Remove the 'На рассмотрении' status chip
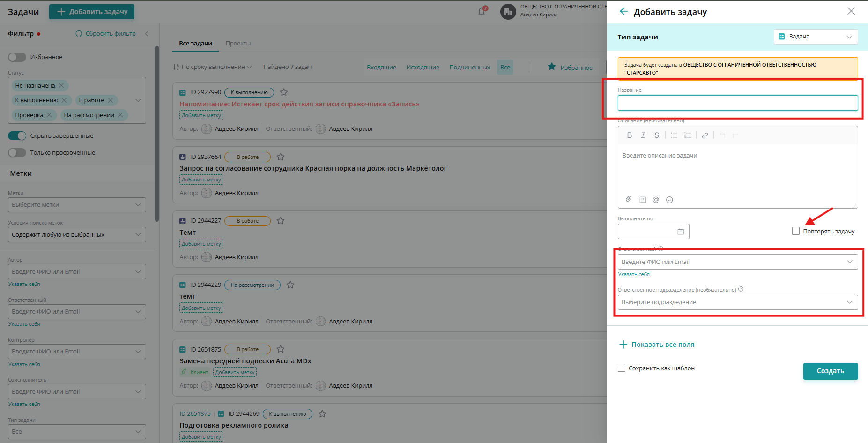Screen dimensions: 868x443 click(120, 115)
